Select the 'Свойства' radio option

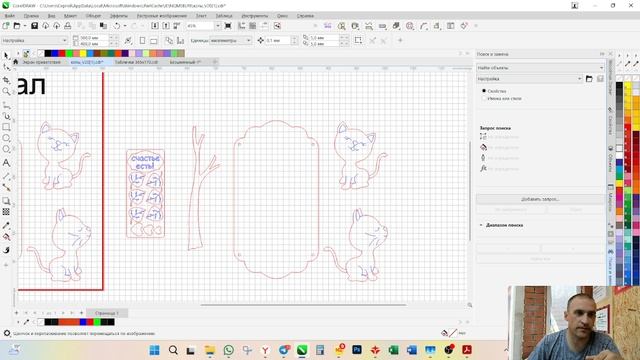tap(484, 91)
